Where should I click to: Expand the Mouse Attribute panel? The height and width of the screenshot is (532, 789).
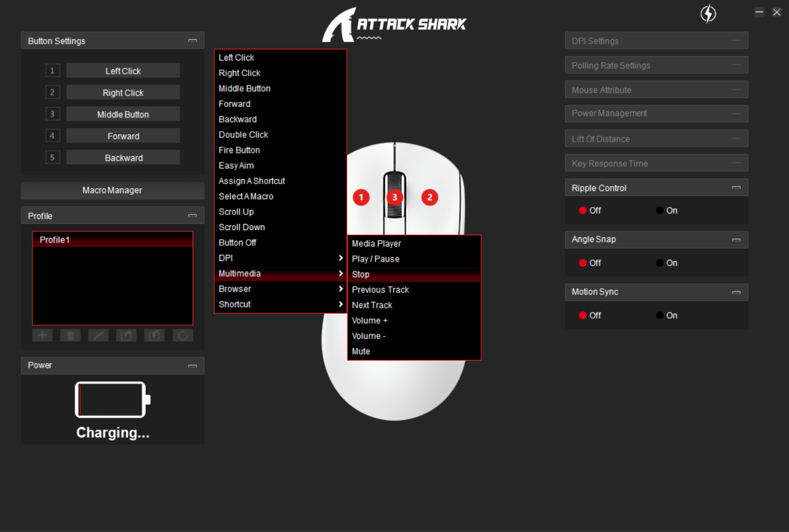[x=736, y=90]
